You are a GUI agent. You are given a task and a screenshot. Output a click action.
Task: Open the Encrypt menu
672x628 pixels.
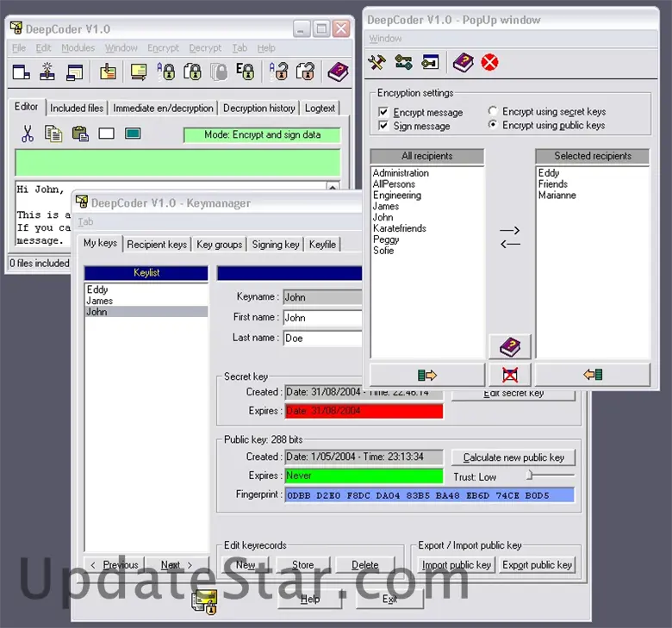[163, 48]
